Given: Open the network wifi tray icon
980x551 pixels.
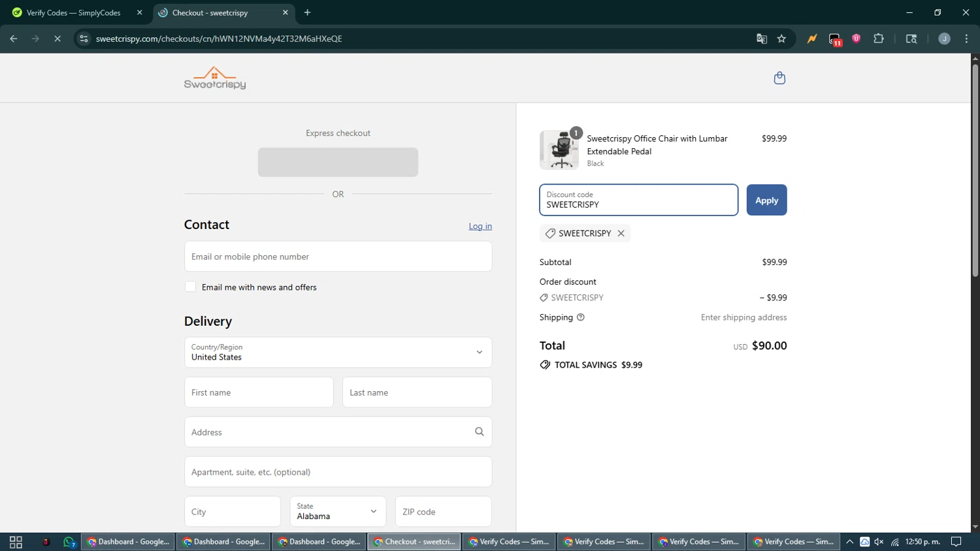Looking at the screenshot, I should 894,542.
